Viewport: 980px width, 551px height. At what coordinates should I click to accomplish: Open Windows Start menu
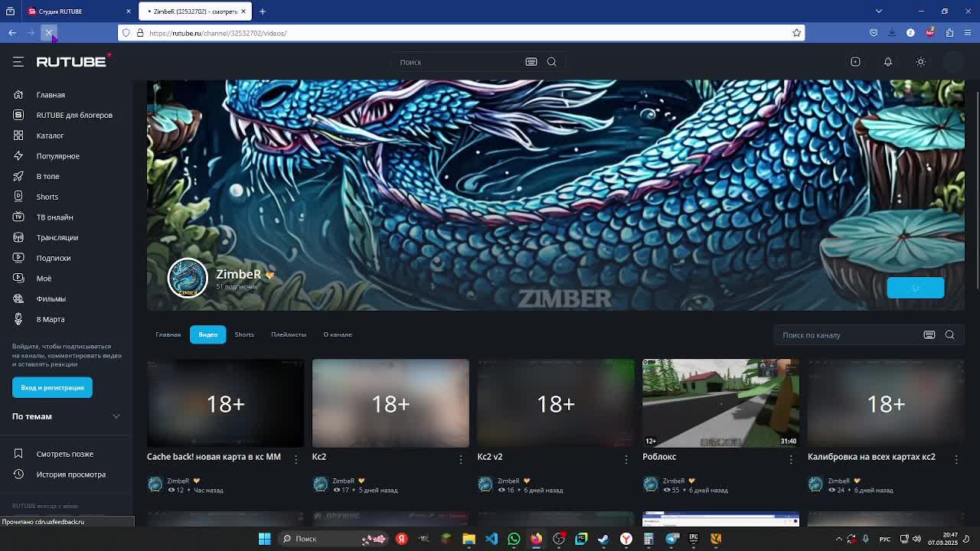click(264, 539)
